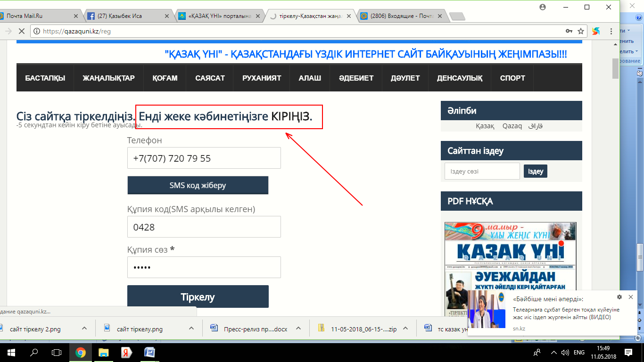Image resolution: width=644 pixels, height=362 pixels.
Task: Expand options for Пресс-релиз docx download
Action: [x=298, y=329]
